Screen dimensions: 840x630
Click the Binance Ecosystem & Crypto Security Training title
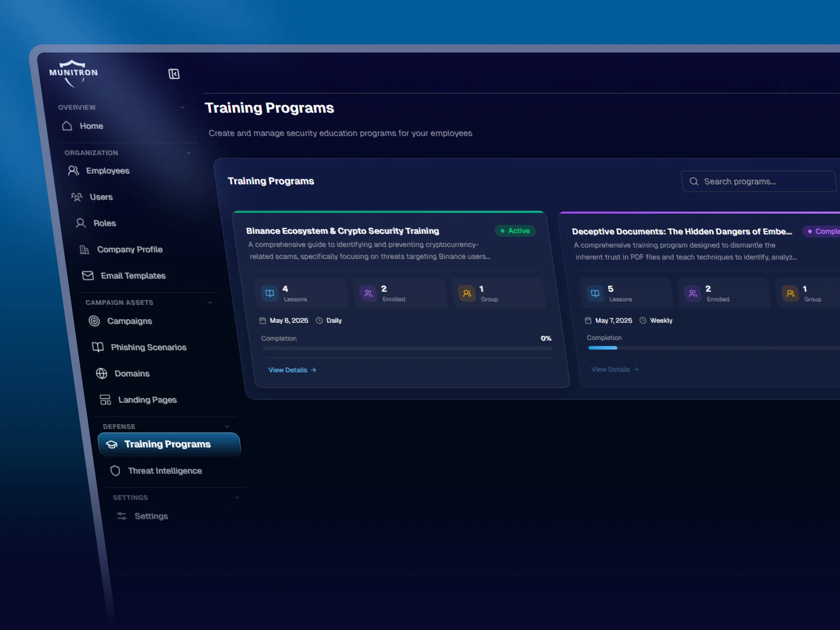click(342, 231)
